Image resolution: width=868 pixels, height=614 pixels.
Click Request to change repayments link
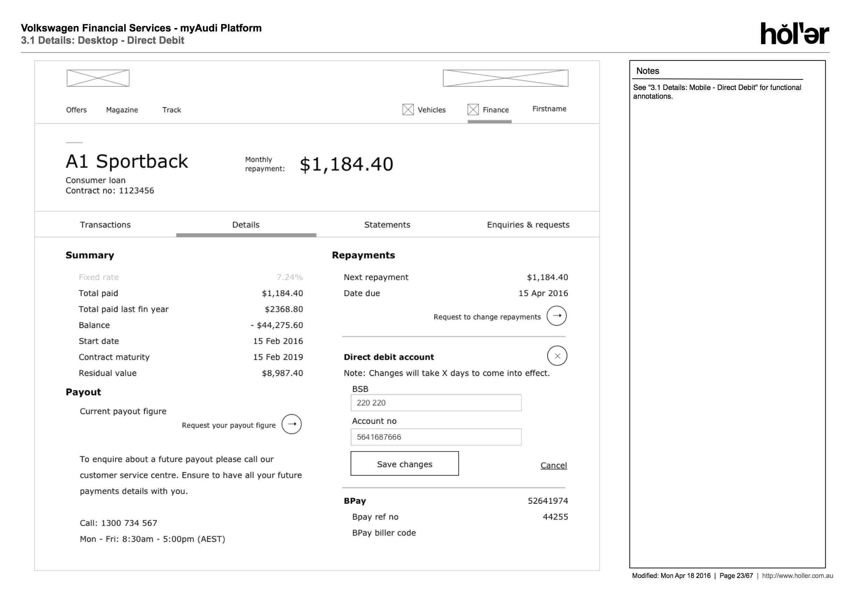tap(487, 317)
